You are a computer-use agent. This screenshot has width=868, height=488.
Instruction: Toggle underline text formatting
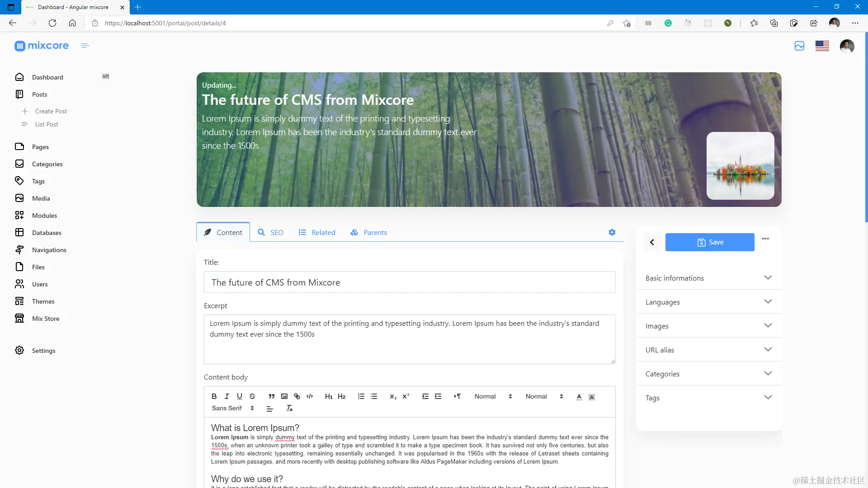pos(240,396)
